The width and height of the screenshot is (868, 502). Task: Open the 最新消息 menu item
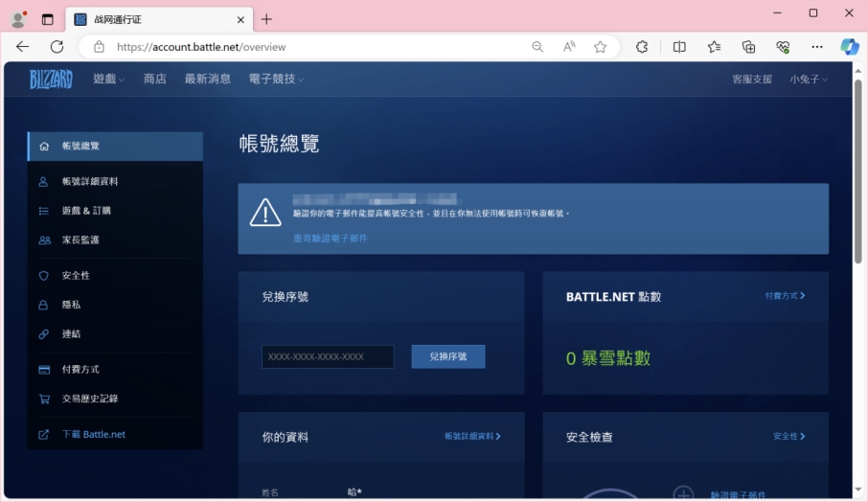click(208, 80)
